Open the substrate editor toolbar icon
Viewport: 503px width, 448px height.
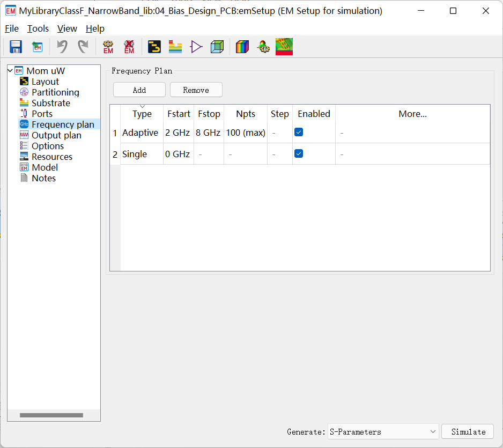click(x=175, y=47)
